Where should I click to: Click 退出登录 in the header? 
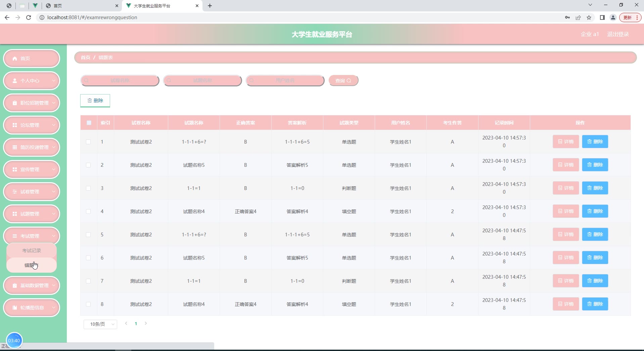pos(618,34)
